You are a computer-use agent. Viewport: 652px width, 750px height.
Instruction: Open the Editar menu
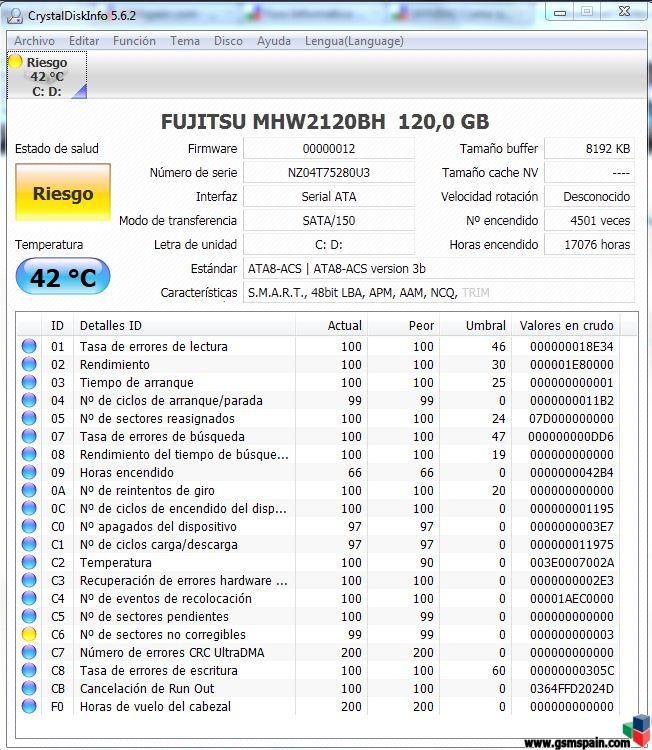tap(84, 41)
